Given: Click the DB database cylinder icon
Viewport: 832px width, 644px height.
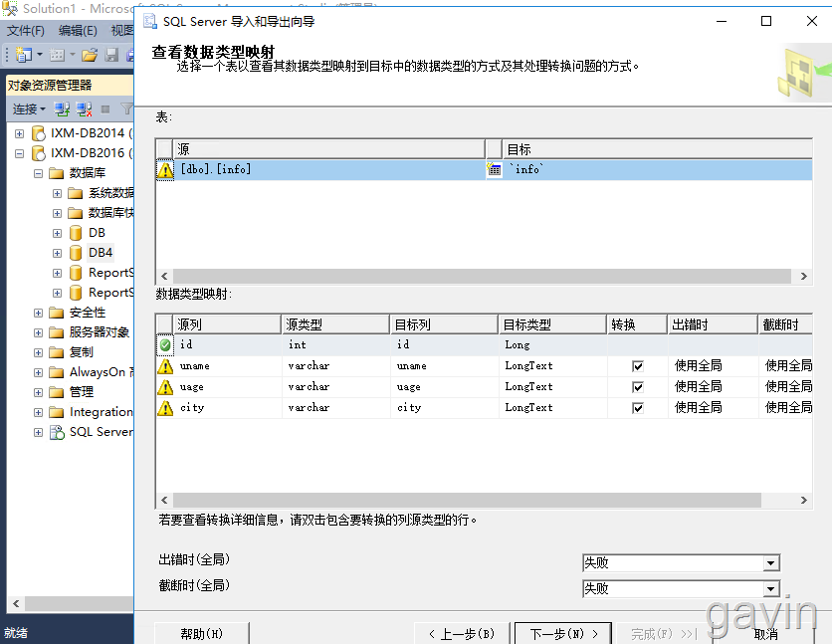Looking at the screenshot, I should (x=76, y=233).
